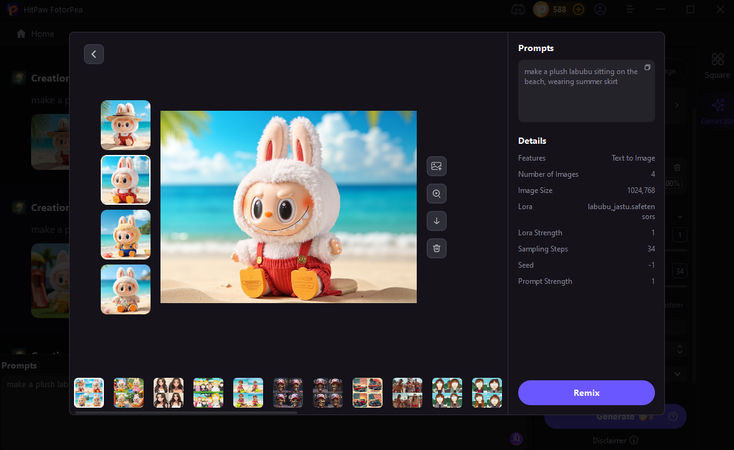Go to Home in the top navigation
The width and height of the screenshot is (734, 450).
click(x=42, y=34)
